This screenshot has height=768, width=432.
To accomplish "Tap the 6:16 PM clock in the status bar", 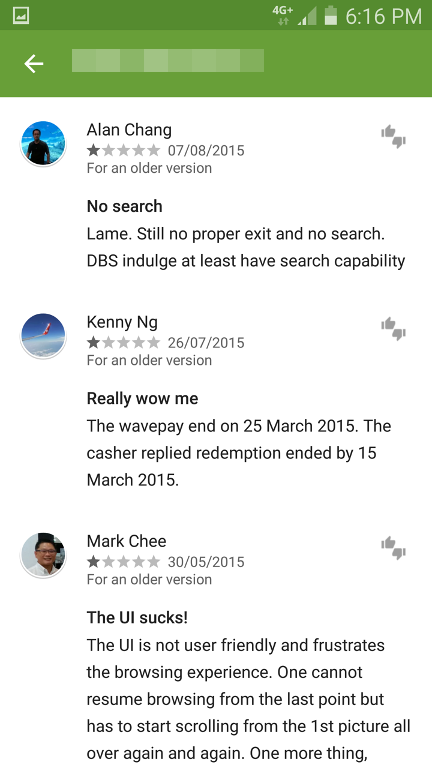I will [x=384, y=17].
